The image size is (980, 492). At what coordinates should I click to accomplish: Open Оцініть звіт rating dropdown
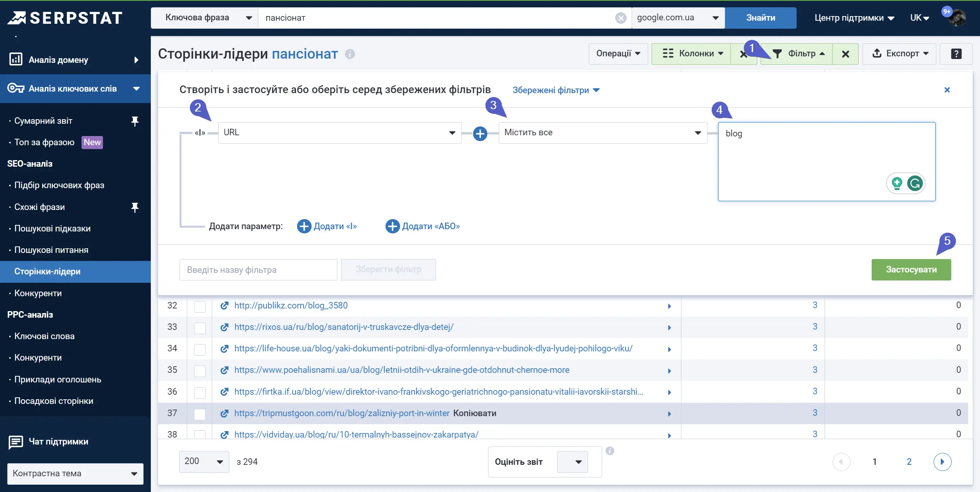tap(572, 462)
